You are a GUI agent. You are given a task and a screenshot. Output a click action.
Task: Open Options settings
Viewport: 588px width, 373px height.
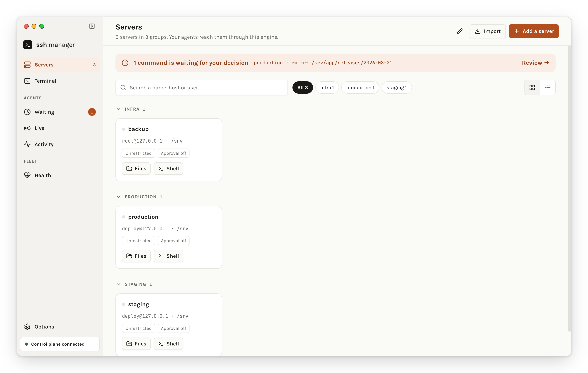60,327
